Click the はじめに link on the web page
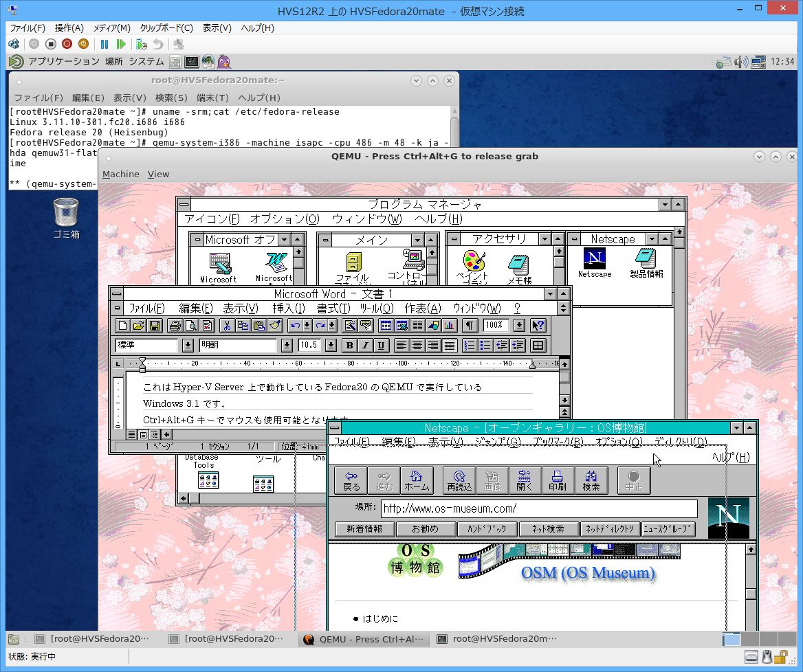 pyautogui.click(x=380, y=619)
